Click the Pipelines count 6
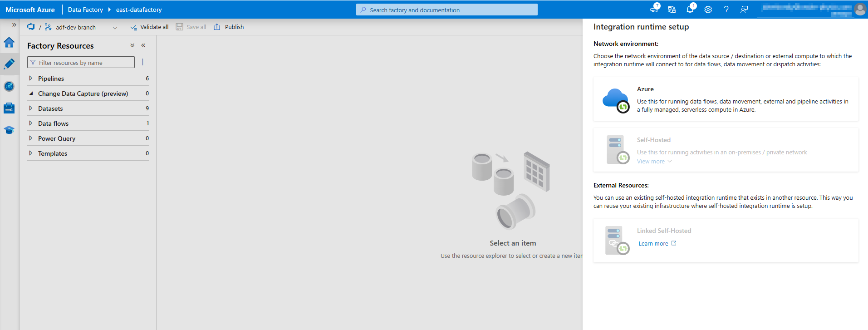This screenshot has height=330, width=868. coord(147,79)
